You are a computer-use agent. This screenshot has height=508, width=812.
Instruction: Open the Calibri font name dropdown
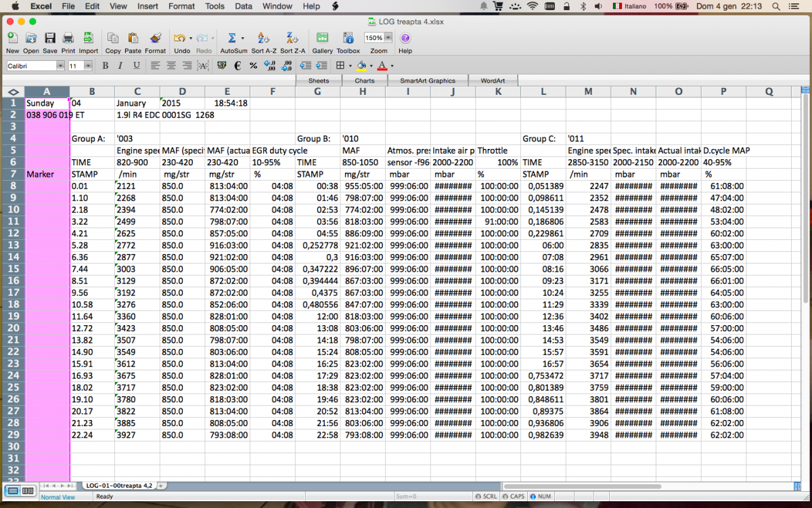(60, 66)
